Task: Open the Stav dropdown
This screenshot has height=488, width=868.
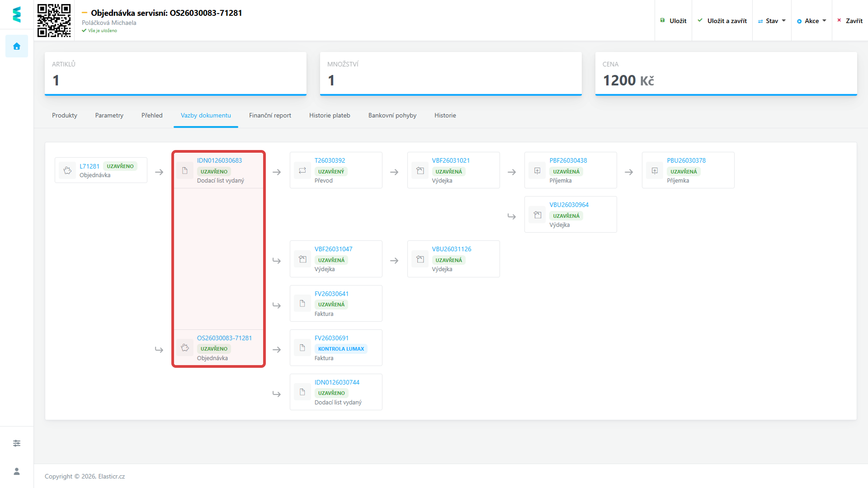Action: point(772,21)
